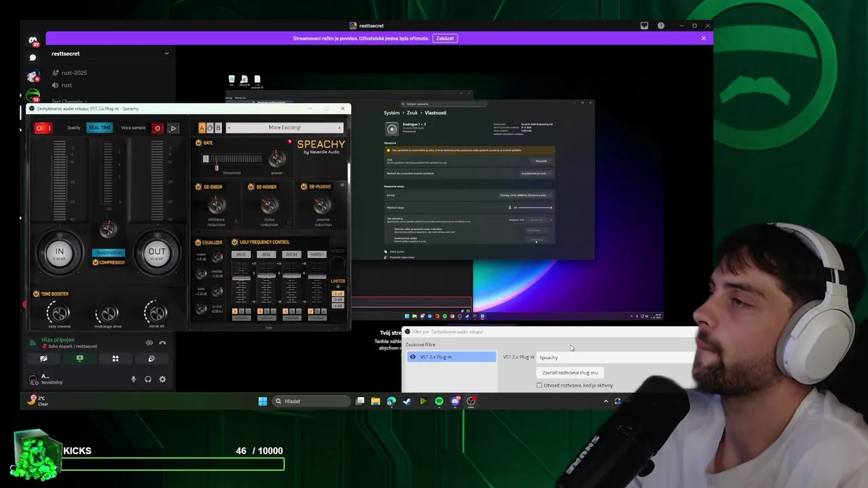Expand the resttsecret server dropdown
Viewport: 868px width, 488px height.
pyautogui.click(x=166, y=54)
